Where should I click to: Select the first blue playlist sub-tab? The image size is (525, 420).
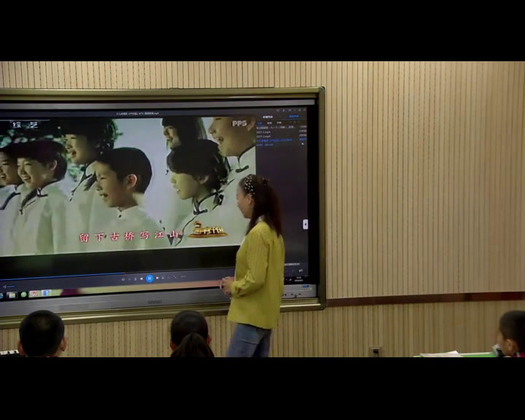coord(260,123)
